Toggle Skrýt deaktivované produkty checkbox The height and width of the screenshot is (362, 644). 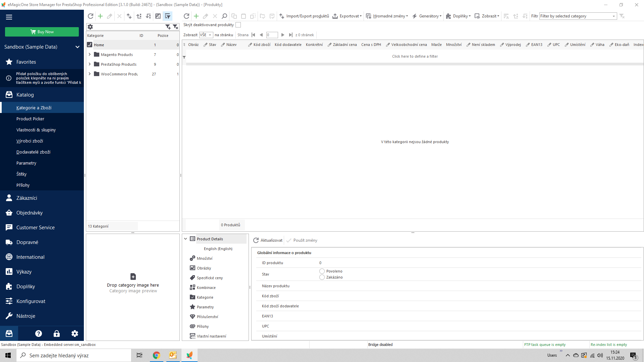238,25
